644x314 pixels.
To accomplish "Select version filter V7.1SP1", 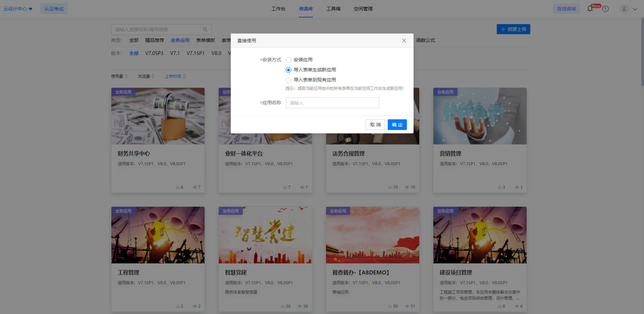I will pos(196,53).
